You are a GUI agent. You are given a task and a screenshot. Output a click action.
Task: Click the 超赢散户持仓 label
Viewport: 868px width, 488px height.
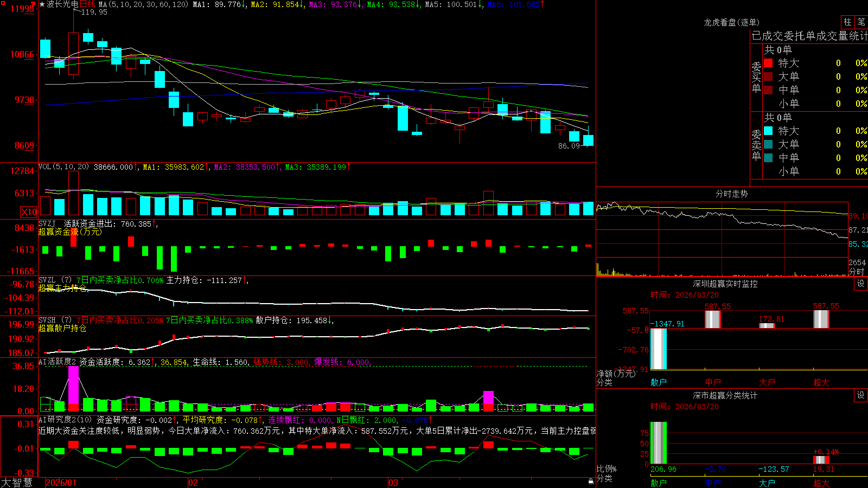tap(62, 329)
